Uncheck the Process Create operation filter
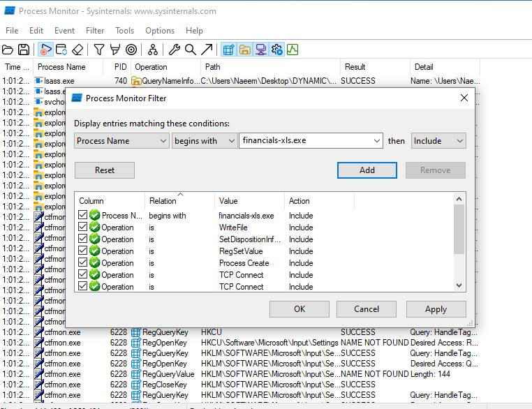 pos(82,262)
